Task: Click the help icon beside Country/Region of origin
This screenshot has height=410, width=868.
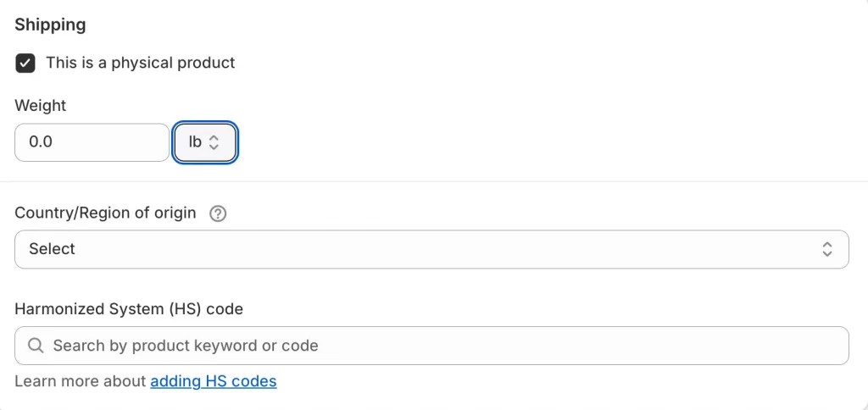Action: pyautogui.click(x=218, y=213)
